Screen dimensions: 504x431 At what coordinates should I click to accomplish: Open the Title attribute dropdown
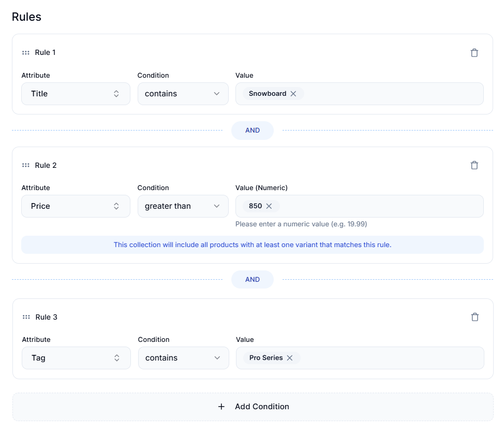click(x=76, y=93)
